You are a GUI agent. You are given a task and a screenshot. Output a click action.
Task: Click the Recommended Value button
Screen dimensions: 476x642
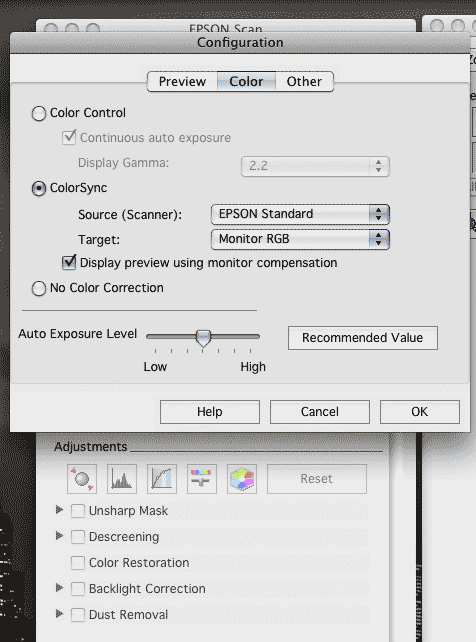363,338
